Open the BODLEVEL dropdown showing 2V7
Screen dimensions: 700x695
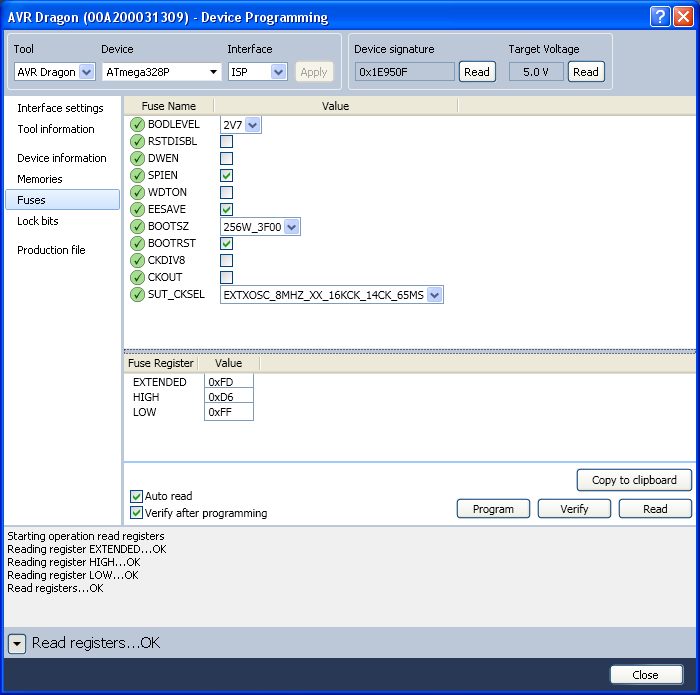pos(241,125)
